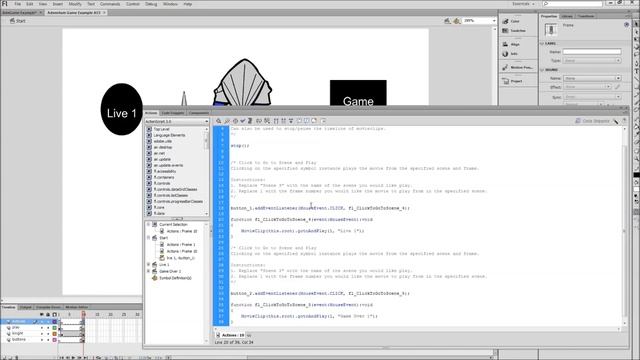Viewport: 640px width, 360px height.
Task: Collapse the Sound section in Properties
Action: (x=542, y=70)
